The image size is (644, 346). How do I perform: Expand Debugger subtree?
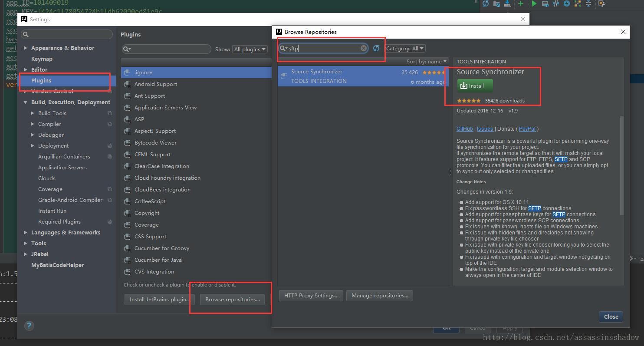[32, 135]
